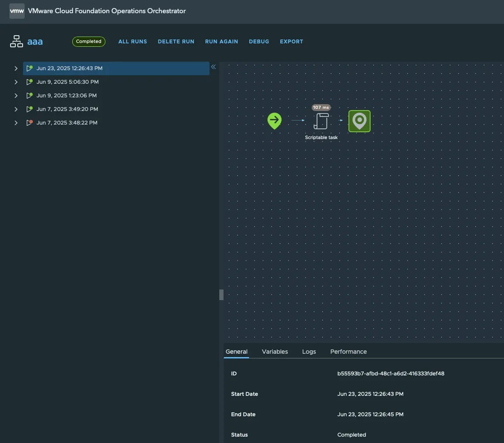Viewport: 504px width, 443px height.
Task: Click the panel splitter handle
Action: (221, 295)
